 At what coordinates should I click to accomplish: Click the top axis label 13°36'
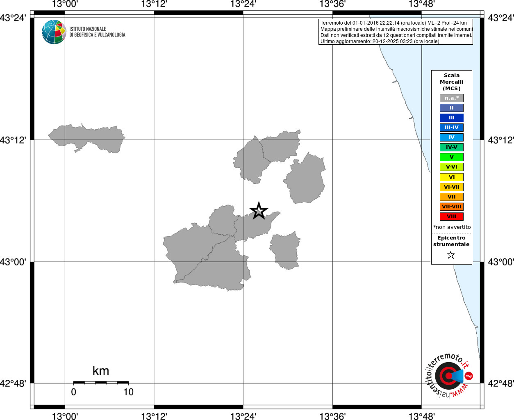click(332, 4)
